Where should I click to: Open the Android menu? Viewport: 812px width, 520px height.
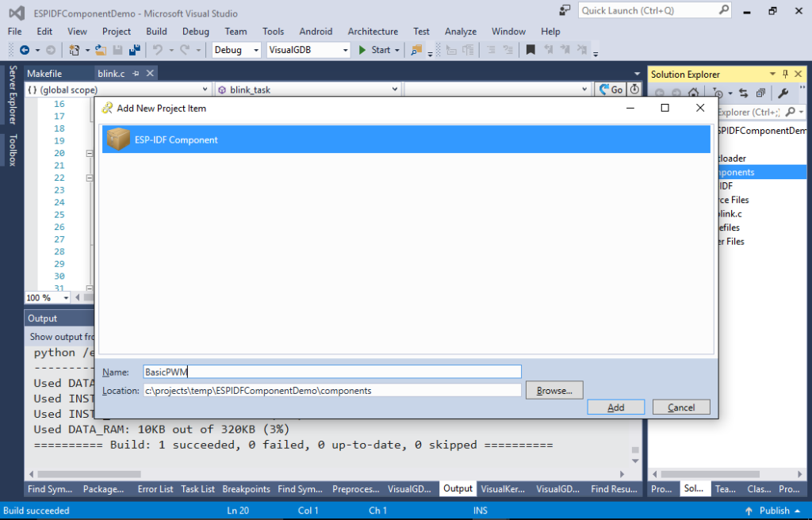coord(316,31)
